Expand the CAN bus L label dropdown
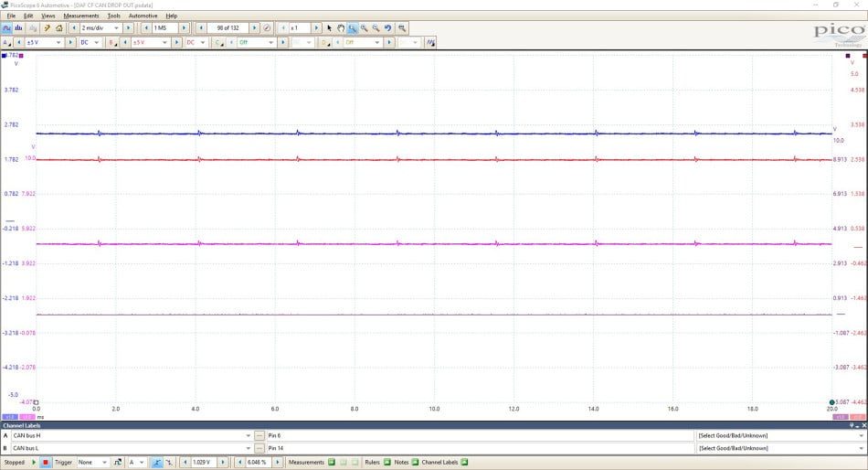Image resolution: width=868 pixels, height=470 pixels. [x=248, y=448]
